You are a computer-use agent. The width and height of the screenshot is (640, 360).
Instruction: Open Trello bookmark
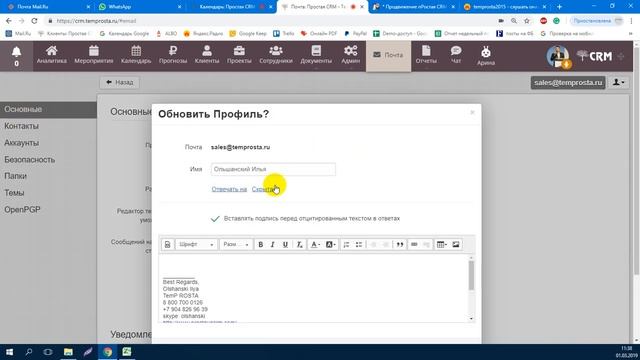(284, 33)
